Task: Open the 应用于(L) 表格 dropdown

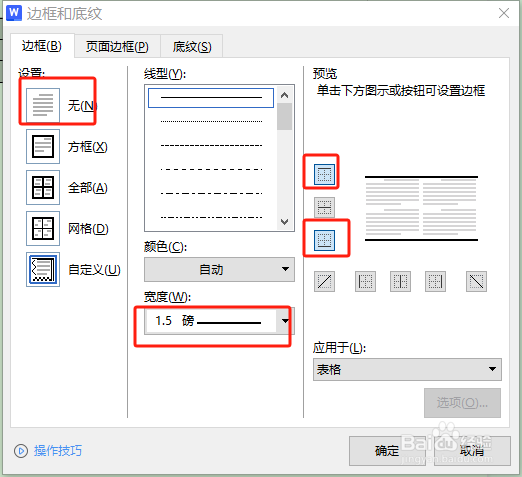Action: pos(407,369)
